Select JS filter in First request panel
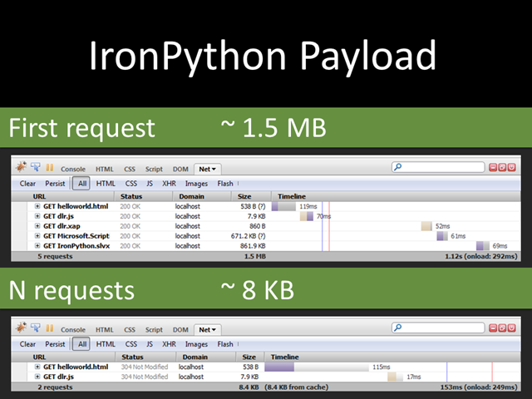The image size is (532, 399). (x=150, y=184)
